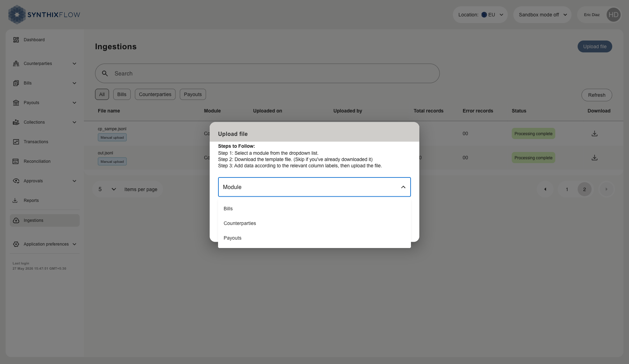The height and width of the screenshot is (364, 629).
Task: Select Counterparties from Module list
Action: (314, 223)
